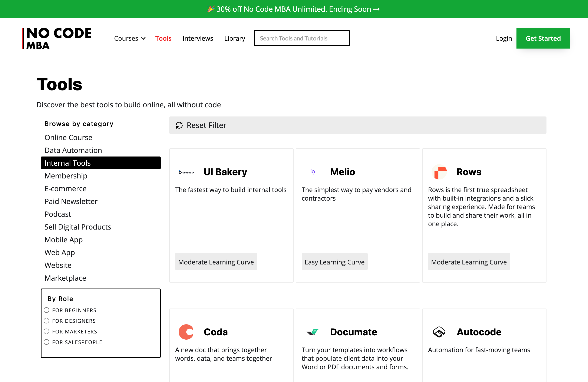This screenshot has height=382, width=588.
Task: Open the Tools nav item
Action: [163, 38]
